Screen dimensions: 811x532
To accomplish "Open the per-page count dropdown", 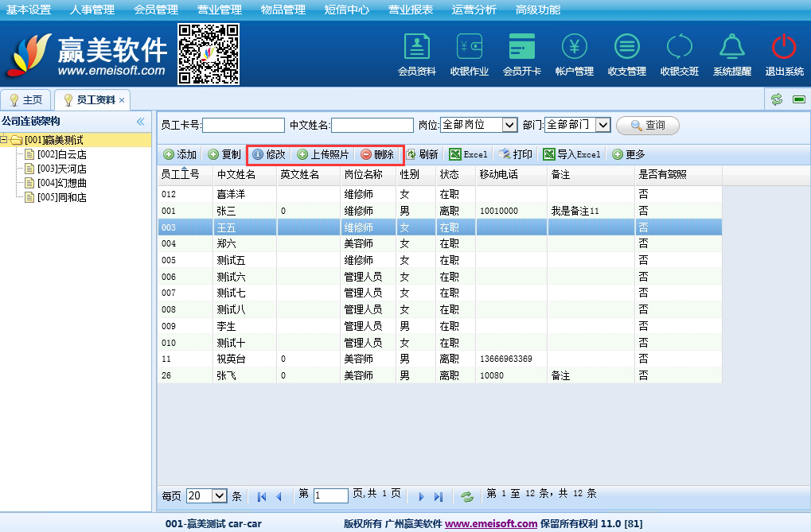I will (220, 495).
